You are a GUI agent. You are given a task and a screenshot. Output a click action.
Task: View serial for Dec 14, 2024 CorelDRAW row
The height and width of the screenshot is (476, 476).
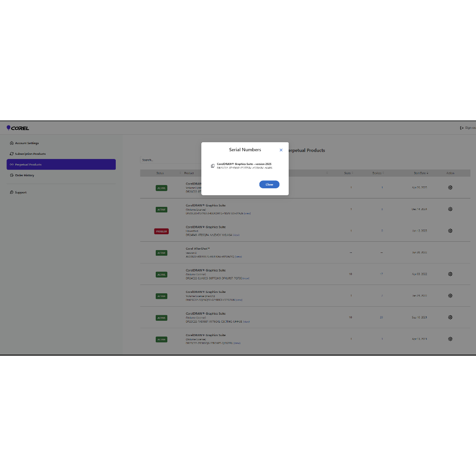click(247, 213)
